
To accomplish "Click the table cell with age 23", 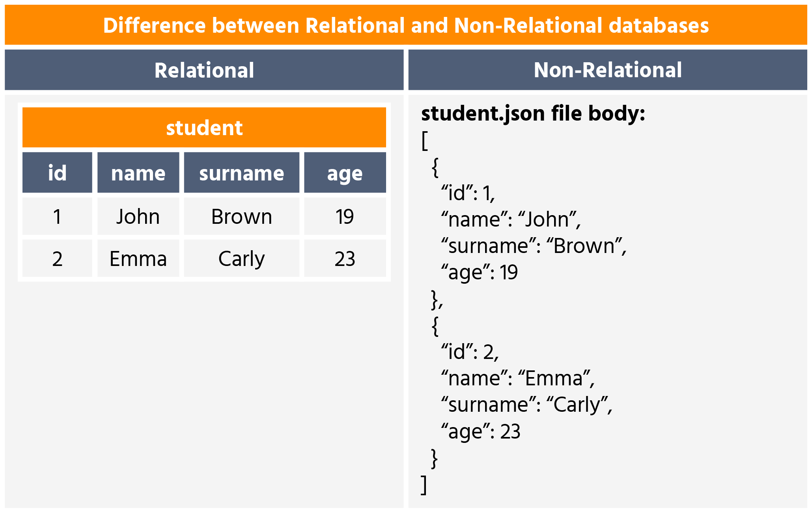I will (x=345, y=258).
